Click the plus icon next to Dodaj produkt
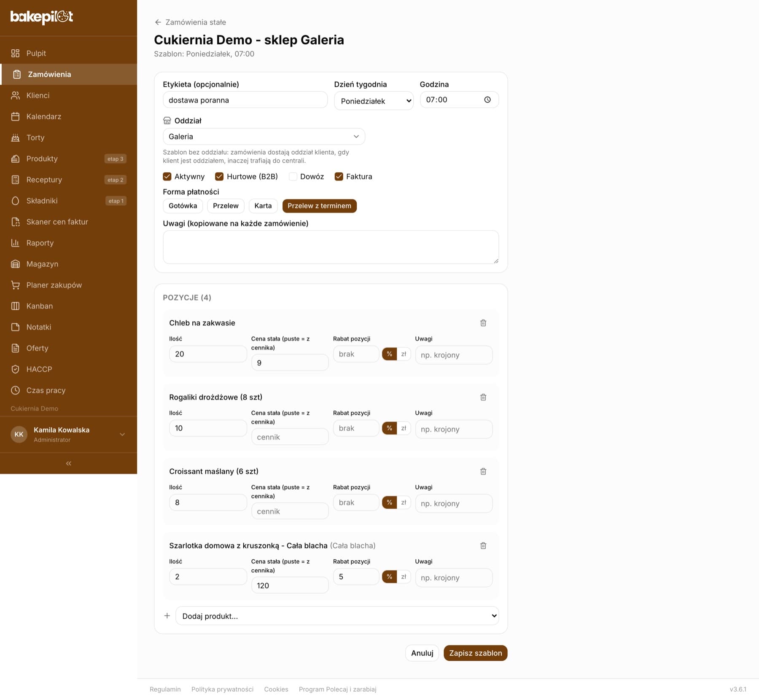Screen dimensions: 759x700 pos(167,616)
